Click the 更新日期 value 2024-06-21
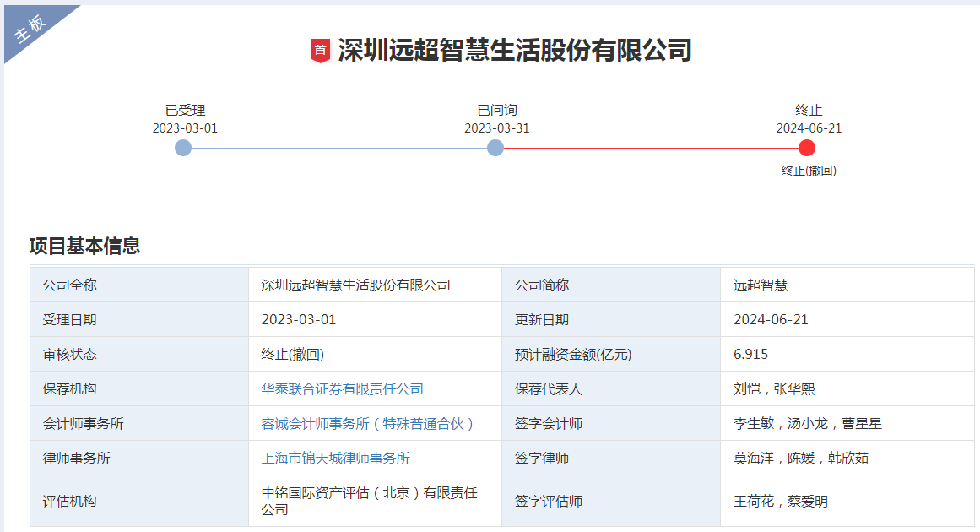Image resolution: width=980 pixels, height=532 pixels. 771,319
